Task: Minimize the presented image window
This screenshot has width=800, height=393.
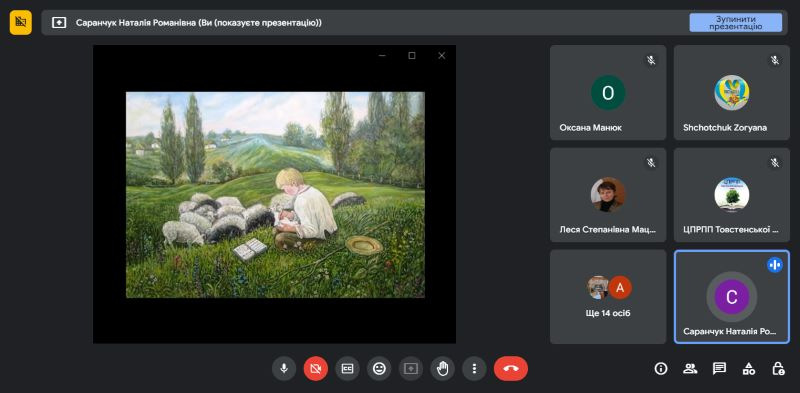Action: (x=382, y=56)
